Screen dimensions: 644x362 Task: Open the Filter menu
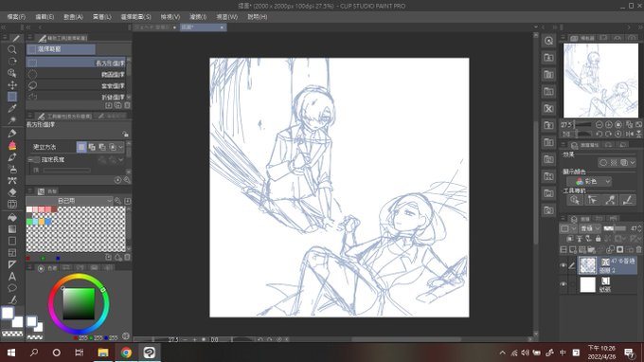coord(198,17)
